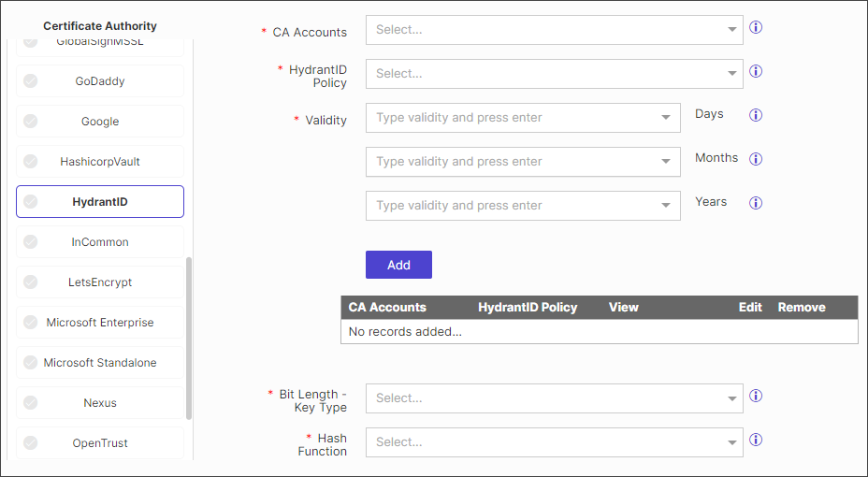Expand the Bit Length - Key Type dropdown arrow
This screenshot has width=868, height=477.
click(731, 398)
